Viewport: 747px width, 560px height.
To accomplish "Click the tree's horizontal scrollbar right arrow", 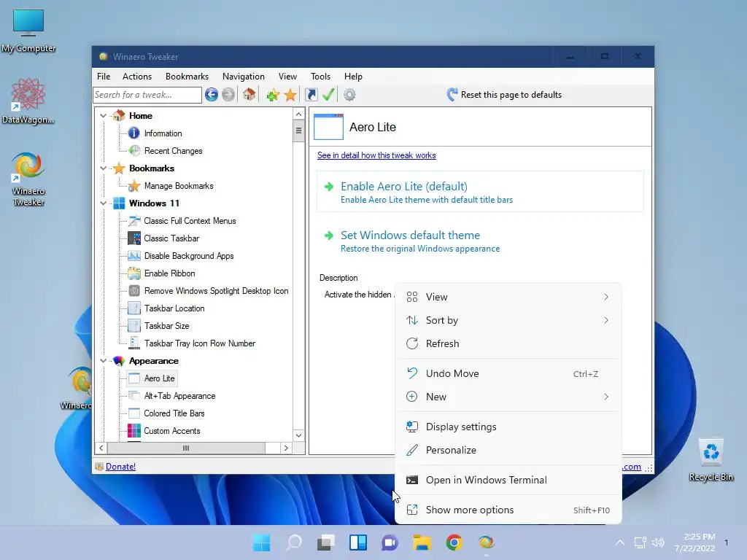I will tap(286, 448).
